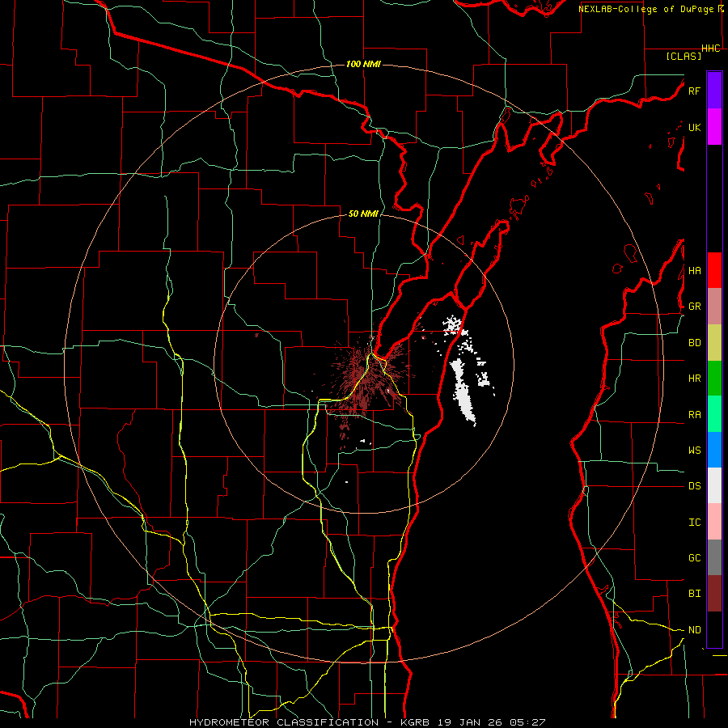The image size is (728, 728).
Task: Click the RF purple legend swatch
Action: [714, 91]
